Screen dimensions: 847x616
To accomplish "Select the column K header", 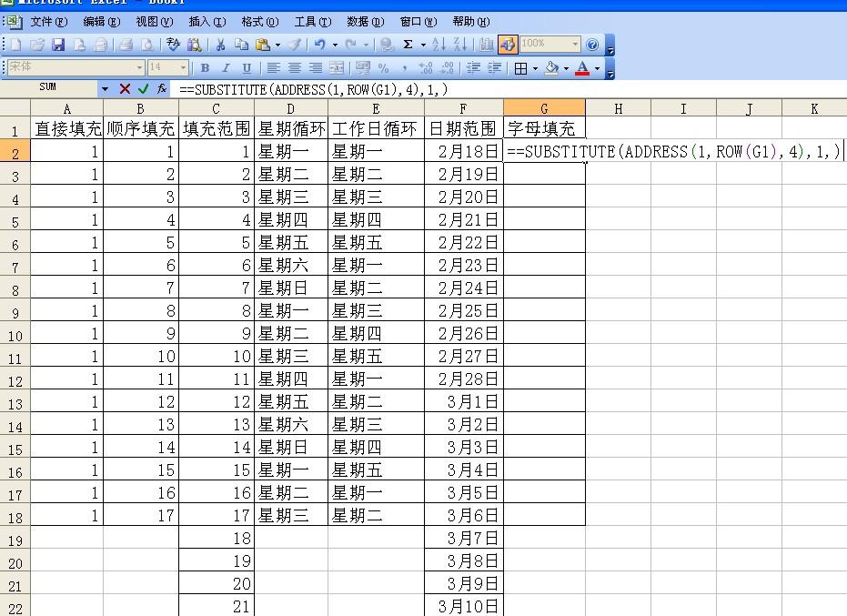I will point(814,108).
